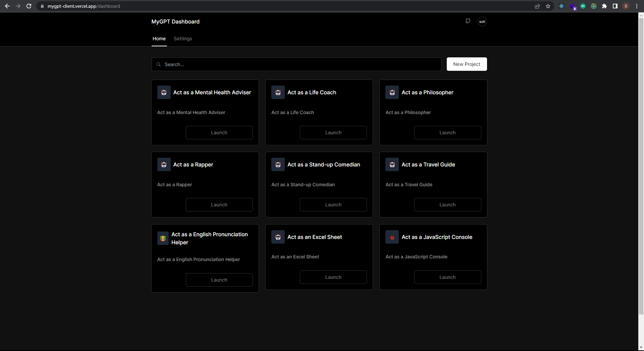The width and height of the screenshot is (644, 351).
Task: Click the Life Coach card icon
Action: (x=278, y=92)
